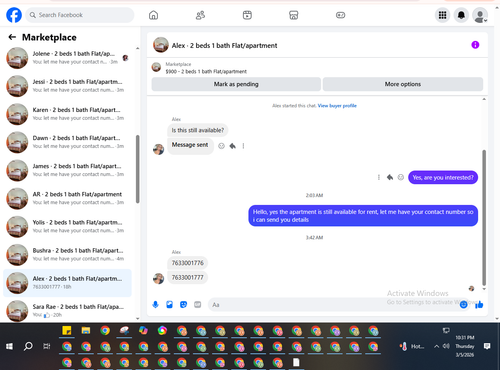Open File Explorer from the taskbar
500x370 pixels.
86,331
